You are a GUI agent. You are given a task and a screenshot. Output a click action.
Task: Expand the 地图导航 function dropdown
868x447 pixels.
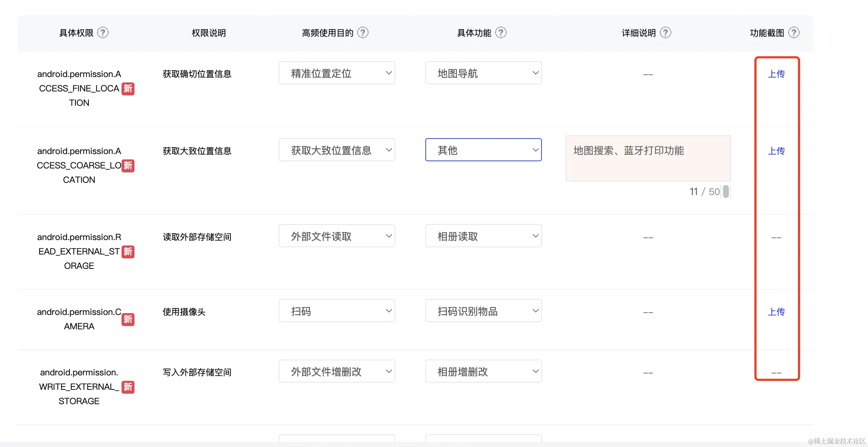point(483,73)
